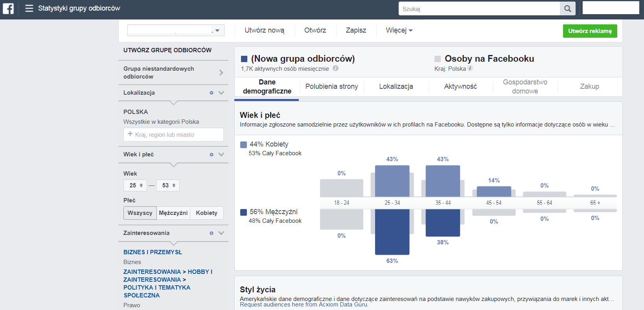644x310 pixels.
Task: Switch to Polubienia strony tab
Action: [x=331, y=86]
